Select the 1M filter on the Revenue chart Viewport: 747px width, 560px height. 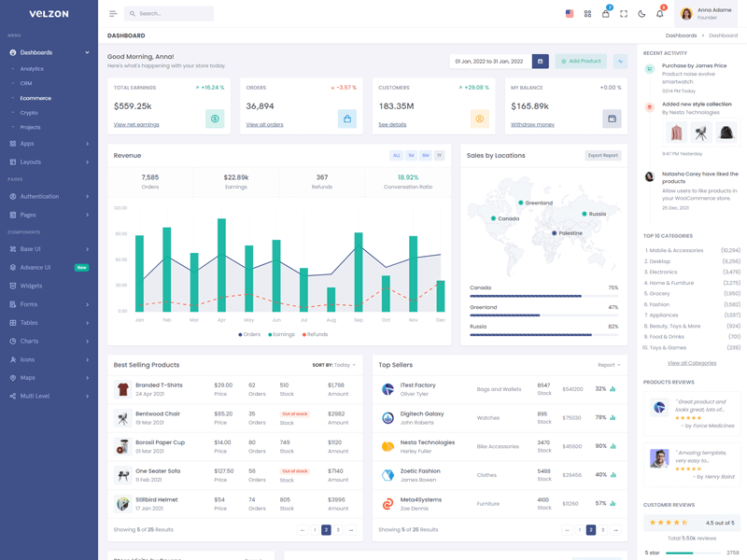(x=411, y=156)
